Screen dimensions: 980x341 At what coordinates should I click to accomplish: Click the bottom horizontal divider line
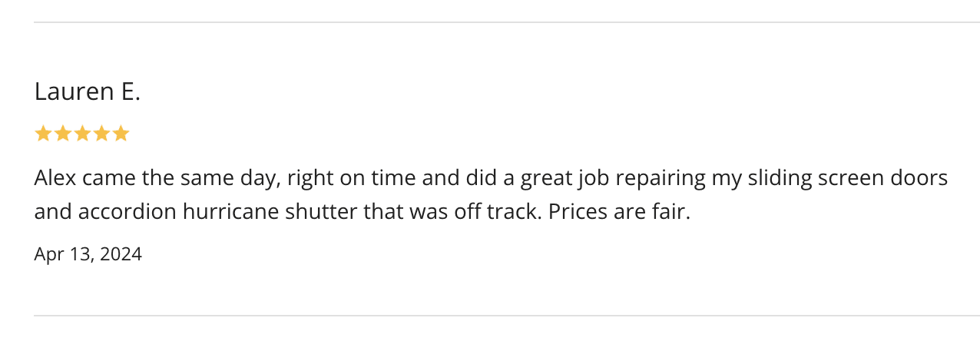click(507, 316)
